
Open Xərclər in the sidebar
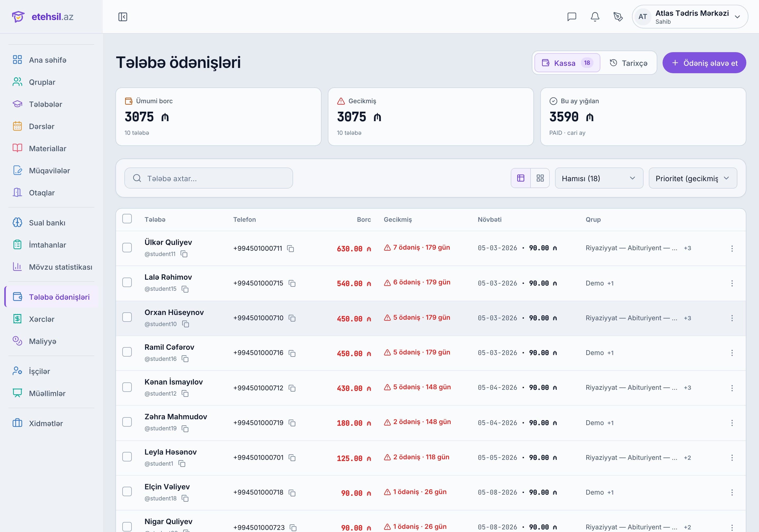[52, 319]
